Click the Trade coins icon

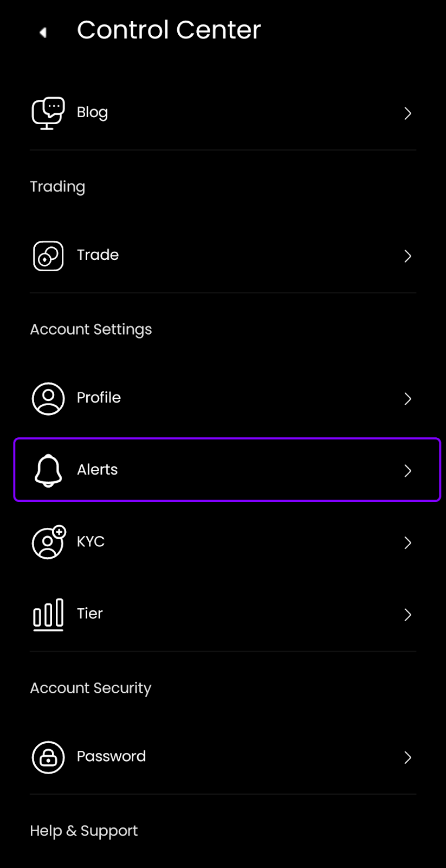click(48, 256)
